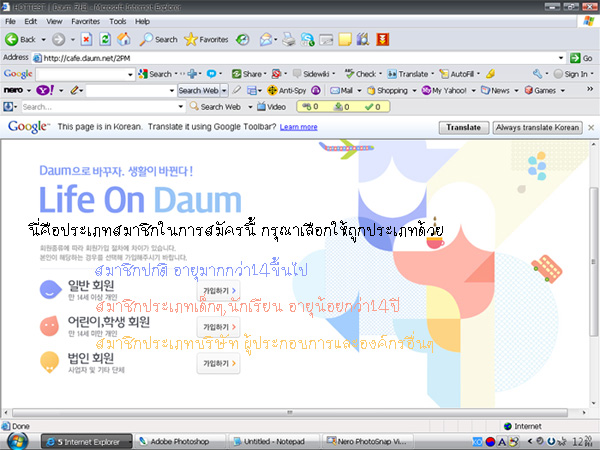
Task: Click Games on Yahoo toolbar
Action: [540, 91]
